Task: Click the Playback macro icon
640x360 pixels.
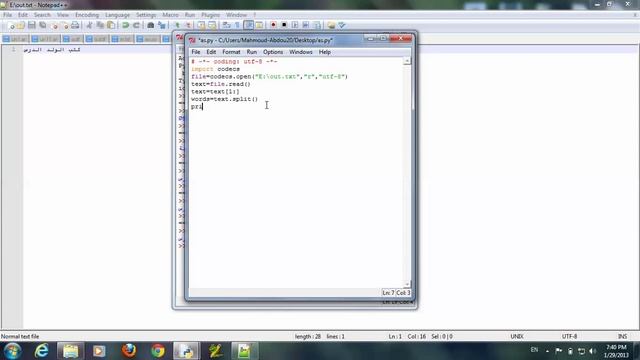Action: coord(295,25)
